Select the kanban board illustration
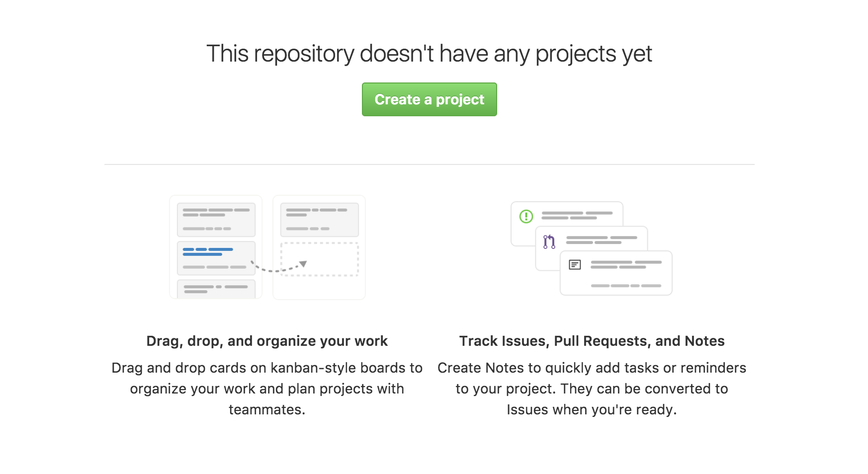Image resolution: width=868 pixels, height=474 pixels. (267, 247)
